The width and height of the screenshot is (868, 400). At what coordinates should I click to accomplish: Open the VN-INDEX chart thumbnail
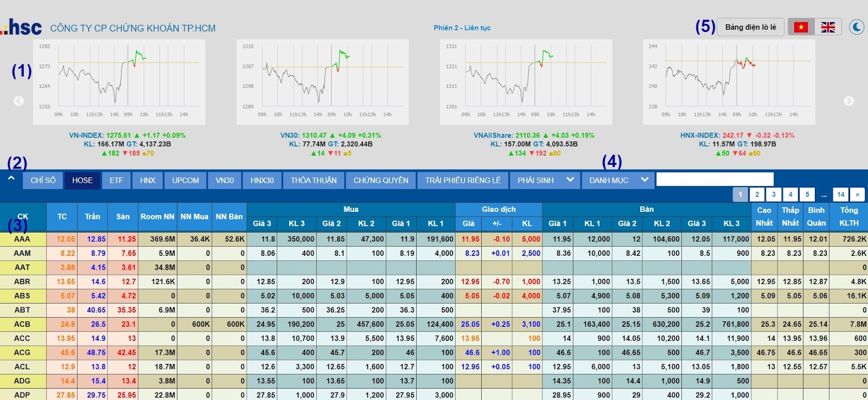(119, 82)
